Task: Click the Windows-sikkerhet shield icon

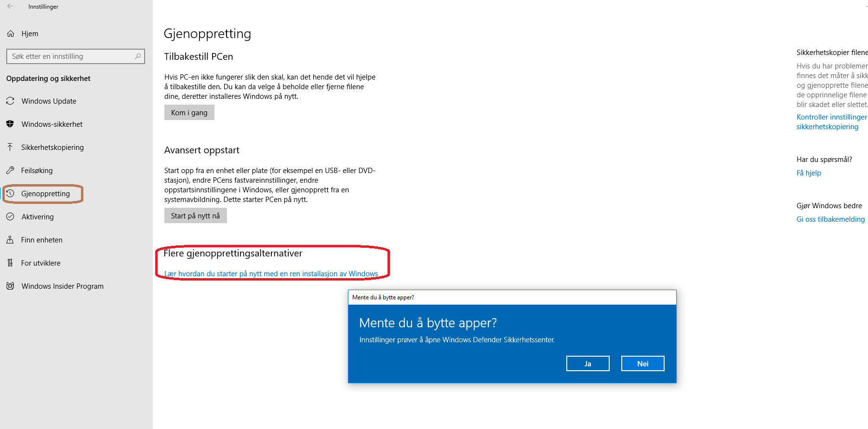Action: [x=10, y=124]
